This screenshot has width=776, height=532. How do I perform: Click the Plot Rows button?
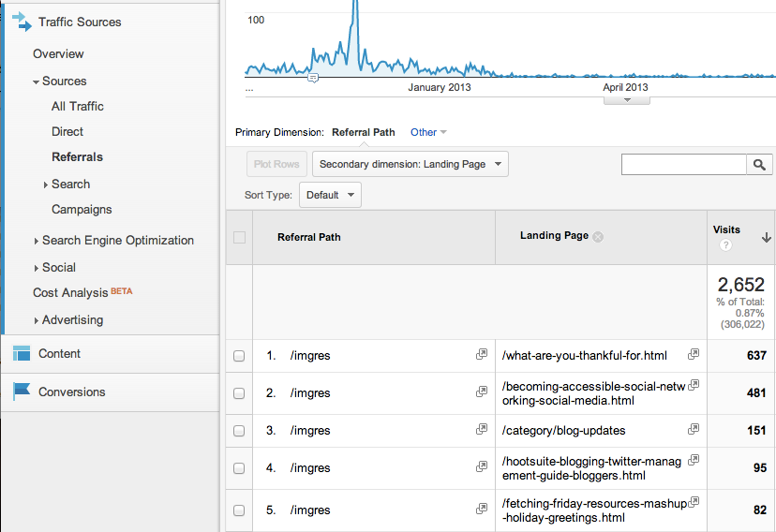[x=276, y=164]
